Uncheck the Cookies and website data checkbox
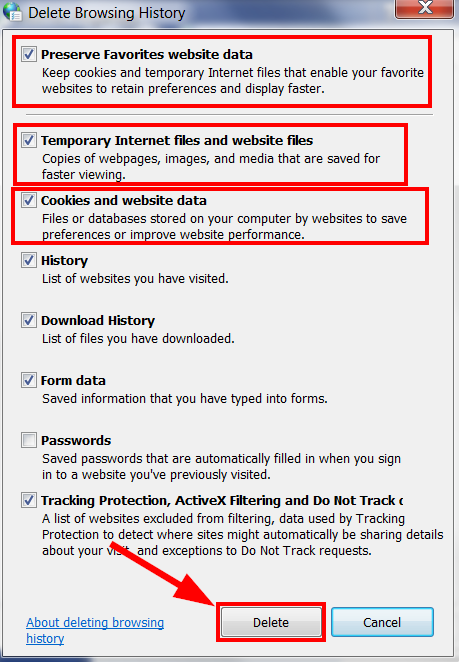The width and height of the screenshot is (459, 662). [29, 200]
